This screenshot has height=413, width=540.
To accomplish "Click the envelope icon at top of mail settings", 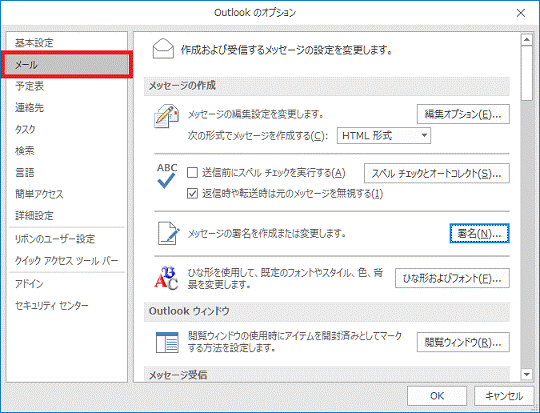I will (163, 49).
